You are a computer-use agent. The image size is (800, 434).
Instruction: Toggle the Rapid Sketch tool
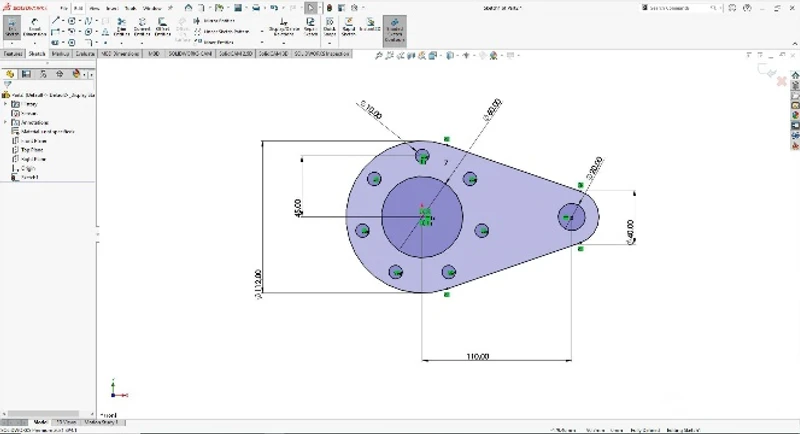tap(349, 27)
